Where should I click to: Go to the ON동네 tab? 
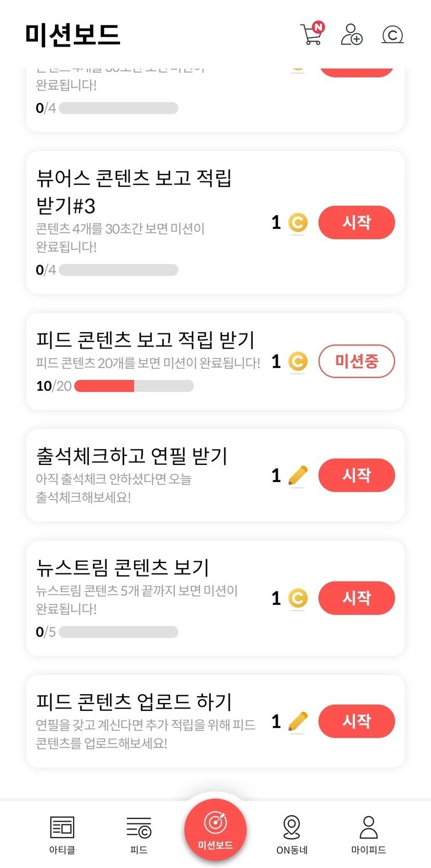tap(292, 833)
